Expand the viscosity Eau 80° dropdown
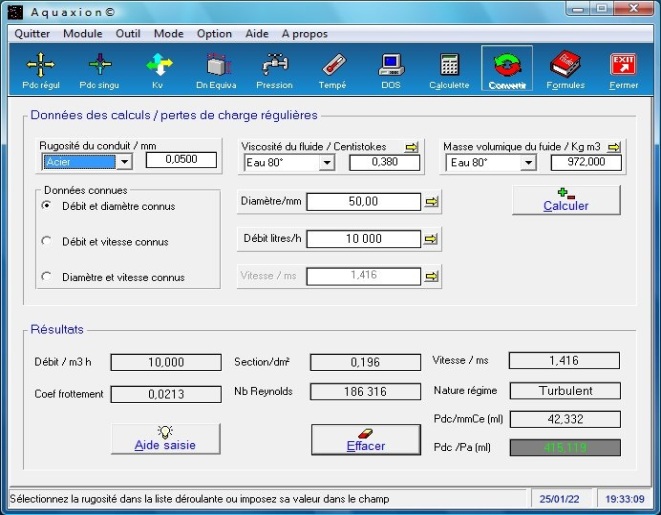 [325, 163]
